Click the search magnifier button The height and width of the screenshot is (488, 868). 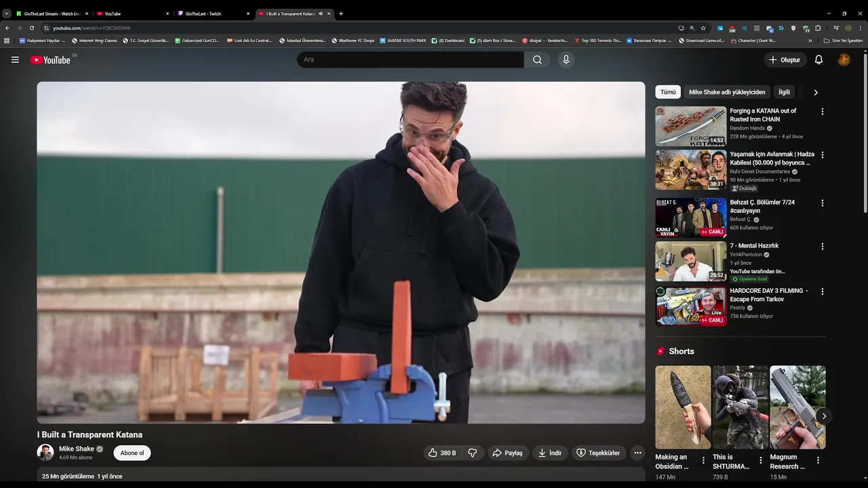pyautogui.click(x=537, y=60)
